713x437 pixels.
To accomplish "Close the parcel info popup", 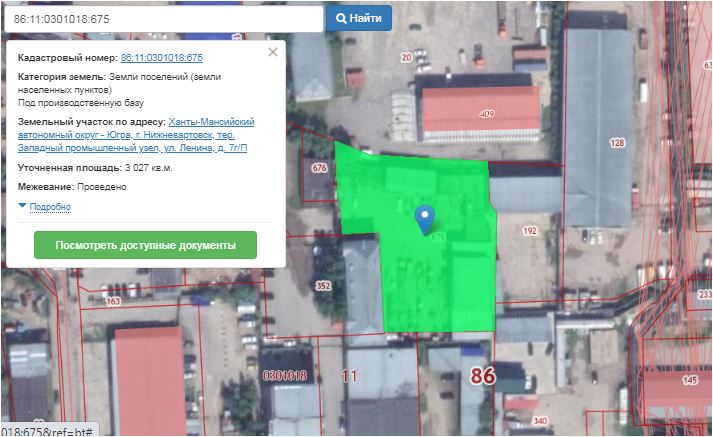I will click(273, 53).
